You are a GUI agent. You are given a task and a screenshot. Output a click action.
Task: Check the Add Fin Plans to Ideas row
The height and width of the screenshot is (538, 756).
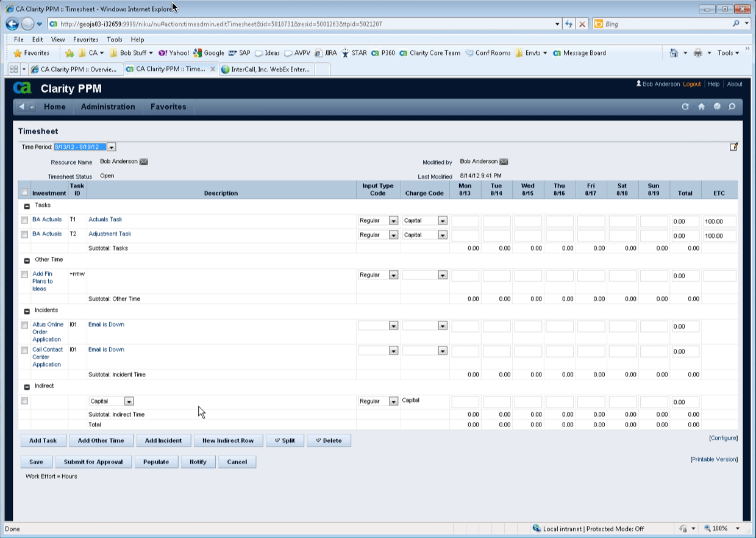pos(24,274)
